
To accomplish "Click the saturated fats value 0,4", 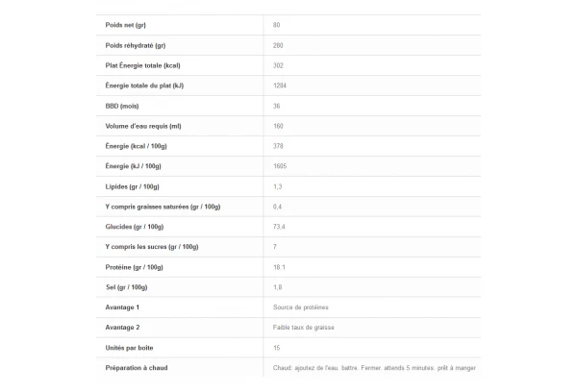I will point(277,207).
